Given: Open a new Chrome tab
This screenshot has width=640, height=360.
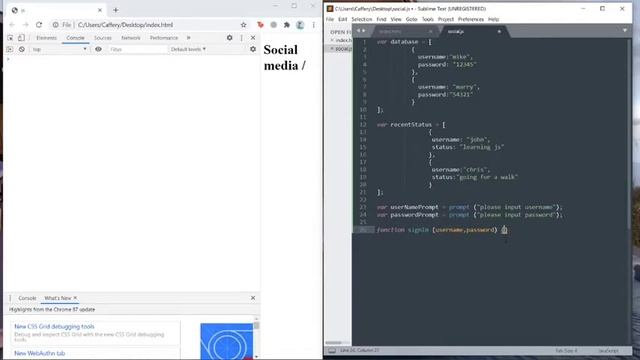Looking at the screenshot, I should coord(116,10).
